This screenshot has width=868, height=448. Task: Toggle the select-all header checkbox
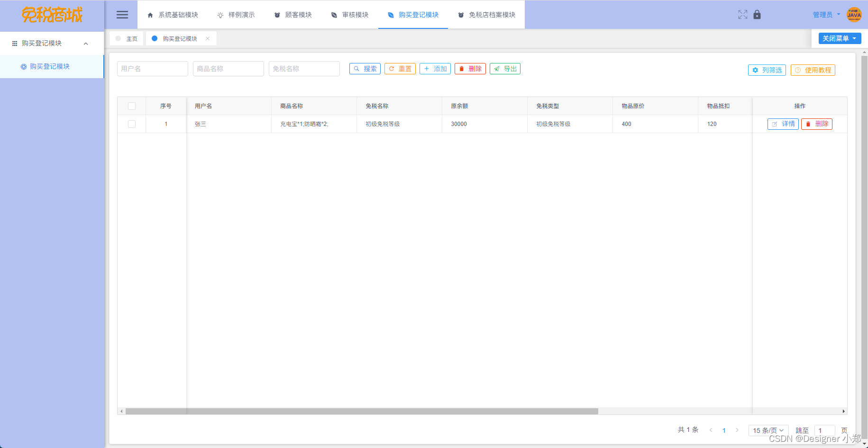pyautogui.click(x=132, y=106)
